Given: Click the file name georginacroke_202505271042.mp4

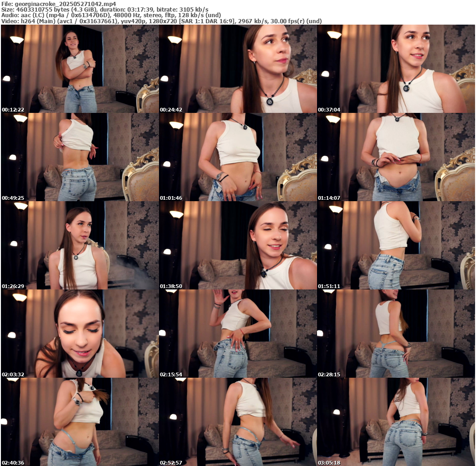Looking at the screenshot, I should pos(65,3).
